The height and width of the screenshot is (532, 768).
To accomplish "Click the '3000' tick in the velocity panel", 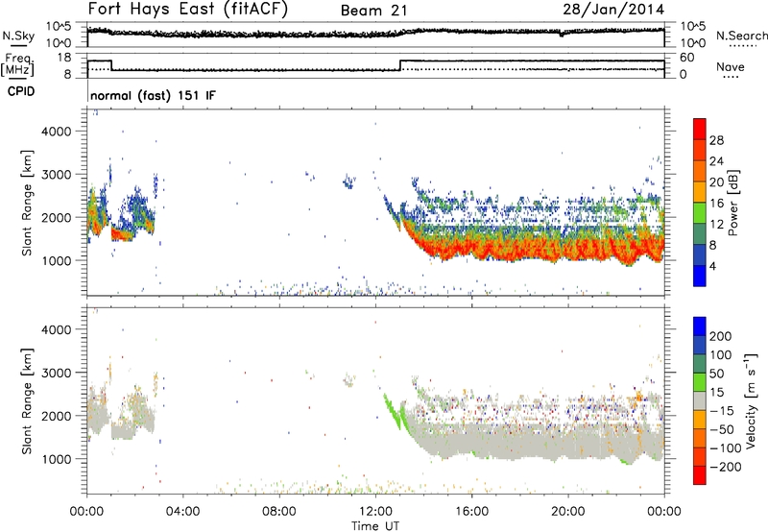I will coord(57,373).
